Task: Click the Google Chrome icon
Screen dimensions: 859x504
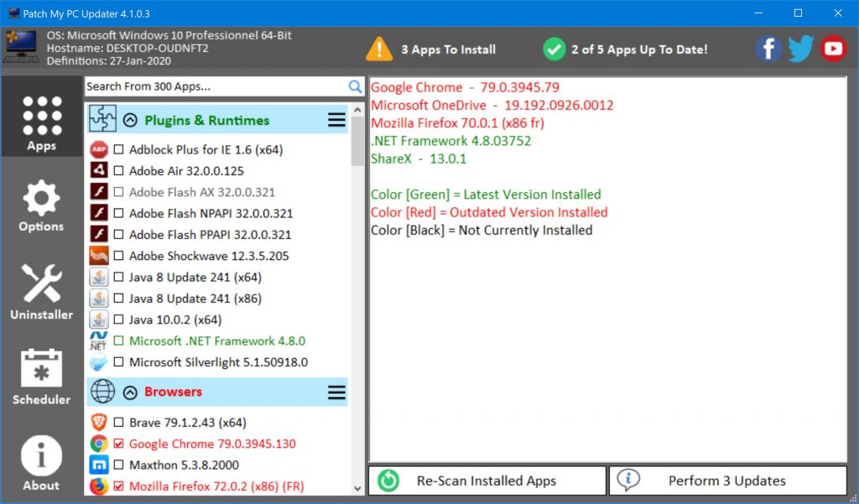Action: pyautogui.click(x=99, y=444)
